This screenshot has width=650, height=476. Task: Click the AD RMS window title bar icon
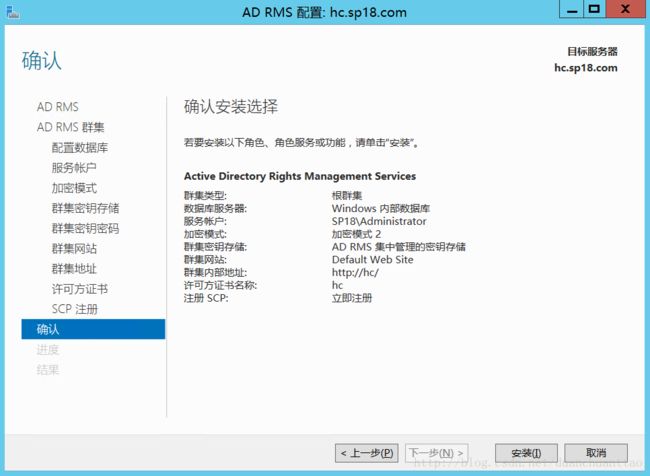point(13,12)
